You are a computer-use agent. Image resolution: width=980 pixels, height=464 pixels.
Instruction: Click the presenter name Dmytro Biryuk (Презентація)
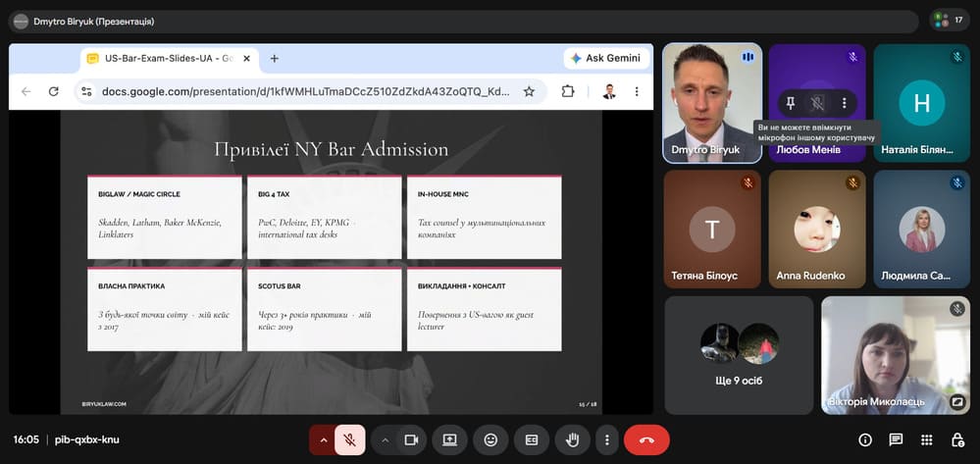94,22
